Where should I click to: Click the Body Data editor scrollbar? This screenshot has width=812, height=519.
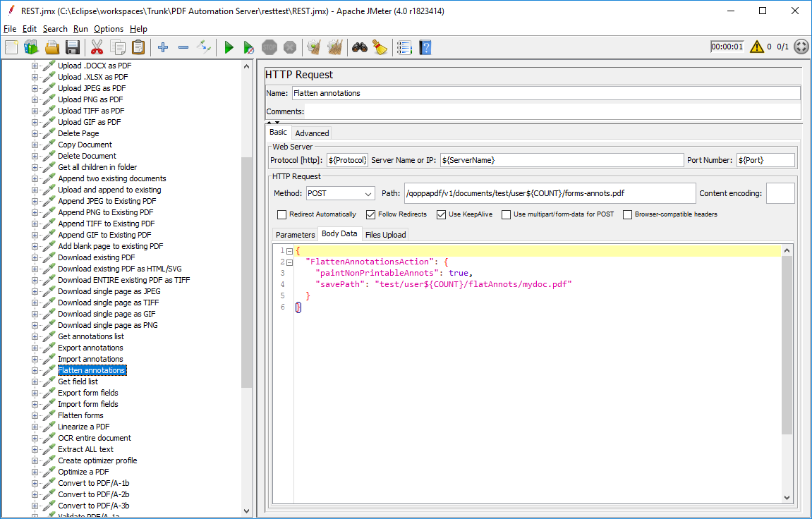pyautogui.click(x=787, y=345)
